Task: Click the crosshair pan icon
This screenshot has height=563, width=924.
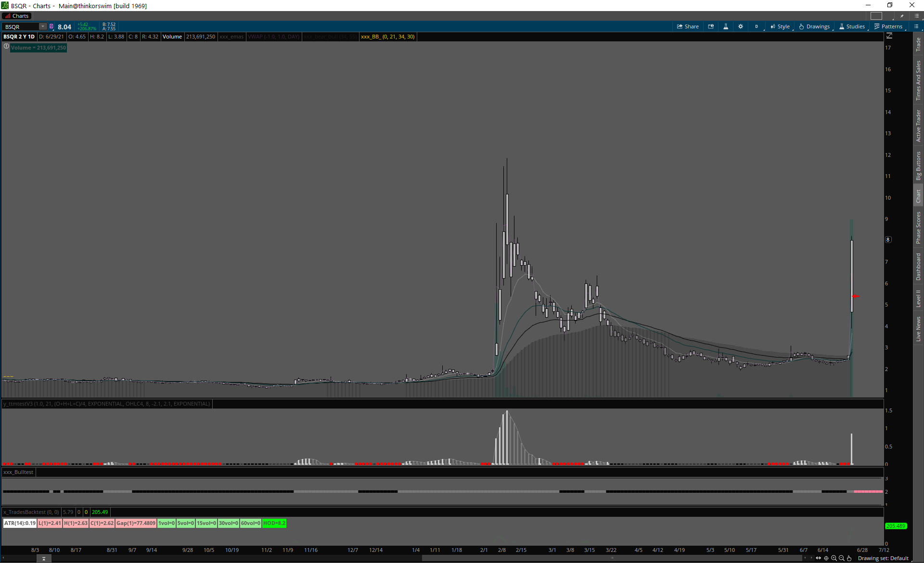Action: [826, 558]
